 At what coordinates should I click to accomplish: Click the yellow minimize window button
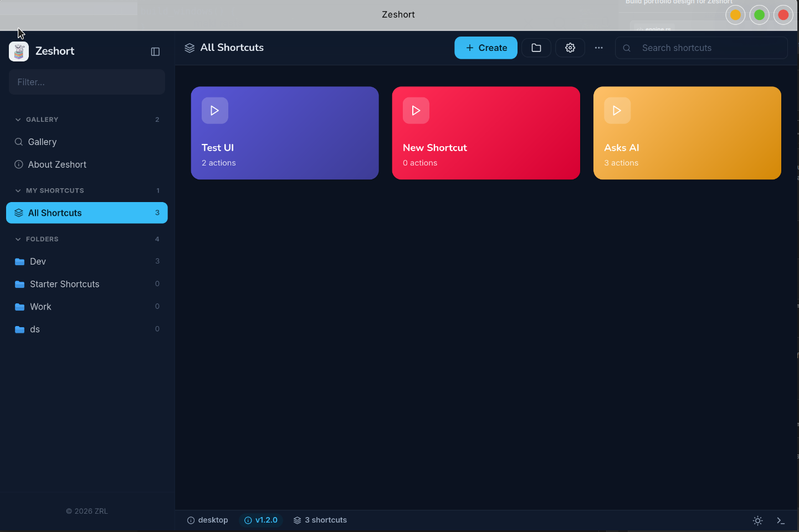[x=735, y=15]
